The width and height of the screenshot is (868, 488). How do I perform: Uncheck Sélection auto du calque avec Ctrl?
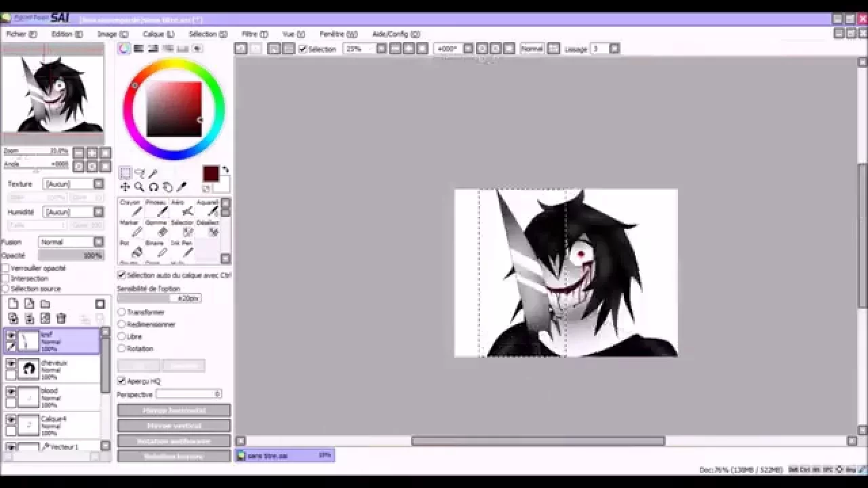pos(121,275)
